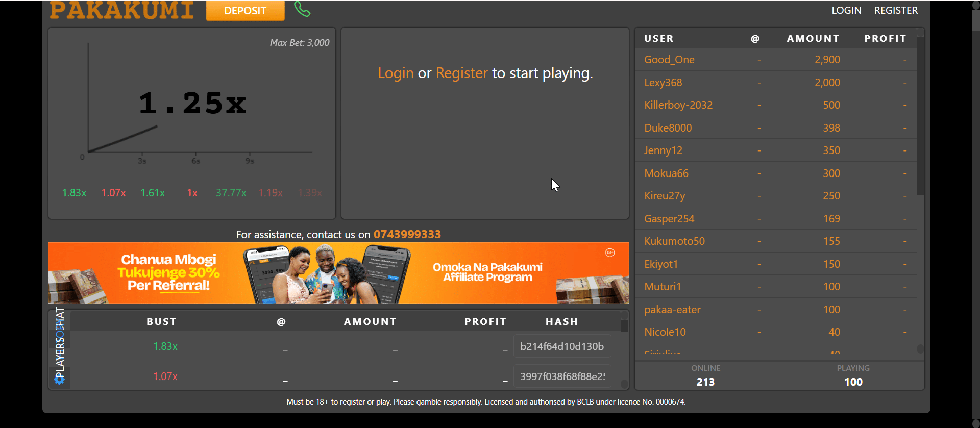Call the assistance number 0743999333
Screen dimensions: 980x428
click(x=407, y=235)
